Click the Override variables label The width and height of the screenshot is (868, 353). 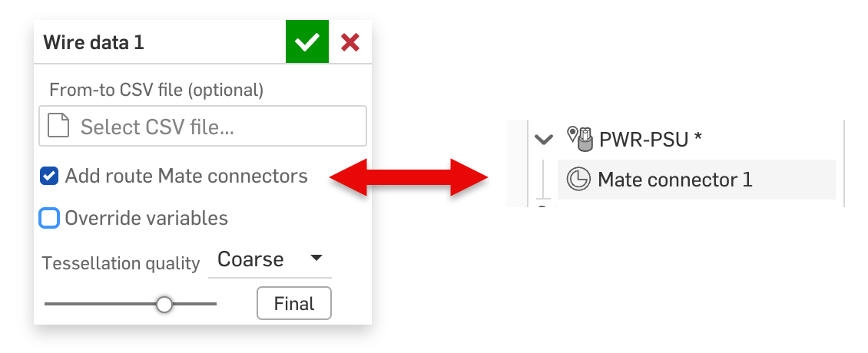point(146,218)
